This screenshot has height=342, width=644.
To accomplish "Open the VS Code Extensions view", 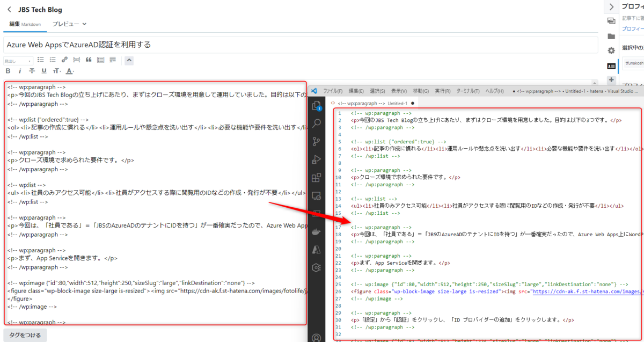I will pyautogui.click(x=317, y=178).
